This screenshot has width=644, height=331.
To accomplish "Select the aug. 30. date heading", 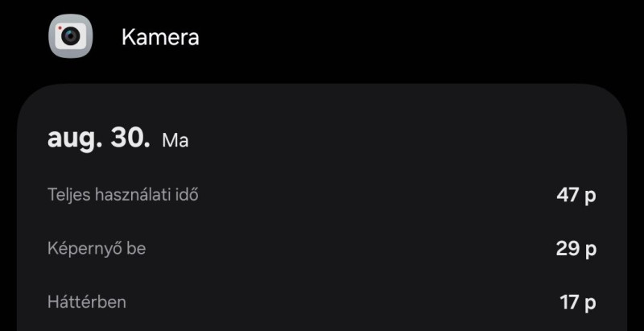I will point(98,139).
